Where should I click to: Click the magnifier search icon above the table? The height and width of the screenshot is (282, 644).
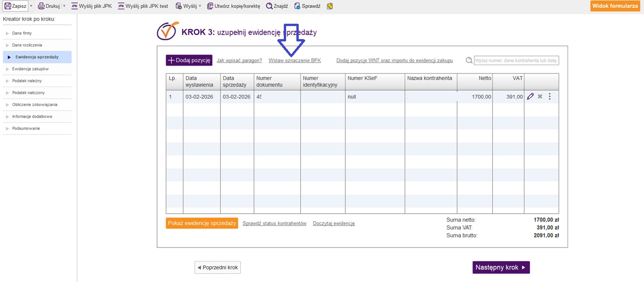pyautogui.click(x=469, y=60)
